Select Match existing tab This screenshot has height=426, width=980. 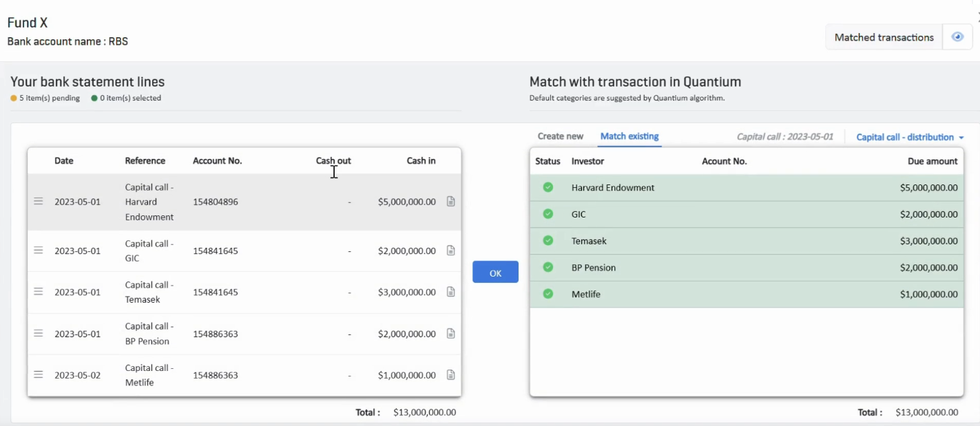pyautogui.click(x=629, y=136)
